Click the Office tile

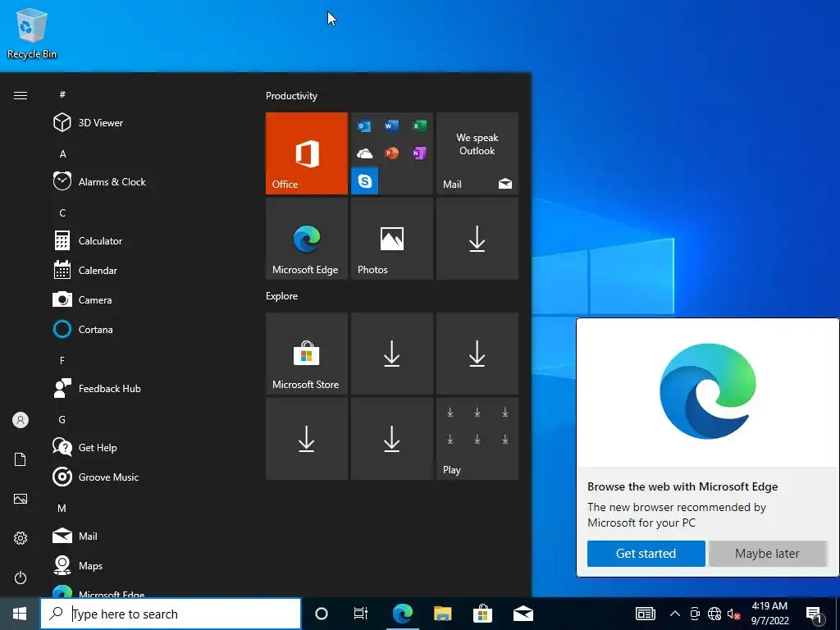[307, 153]
